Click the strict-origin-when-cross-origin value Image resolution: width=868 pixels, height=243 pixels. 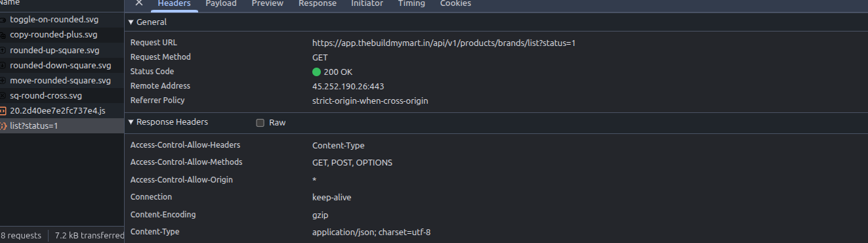pos(370,100)
